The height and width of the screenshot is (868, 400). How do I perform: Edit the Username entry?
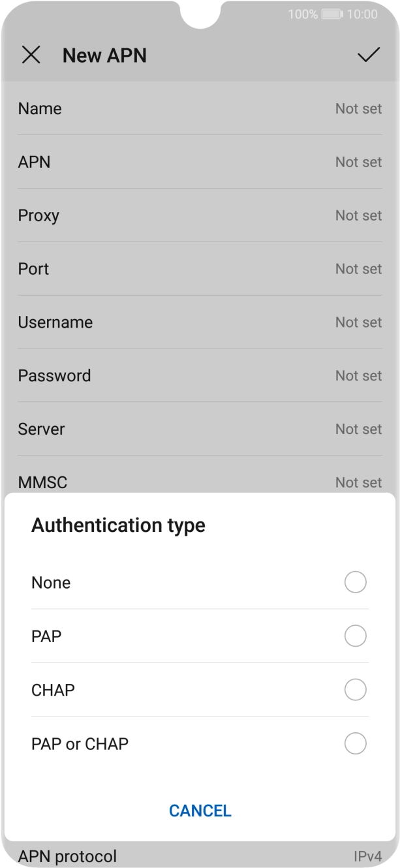click(x=200, y=322)
